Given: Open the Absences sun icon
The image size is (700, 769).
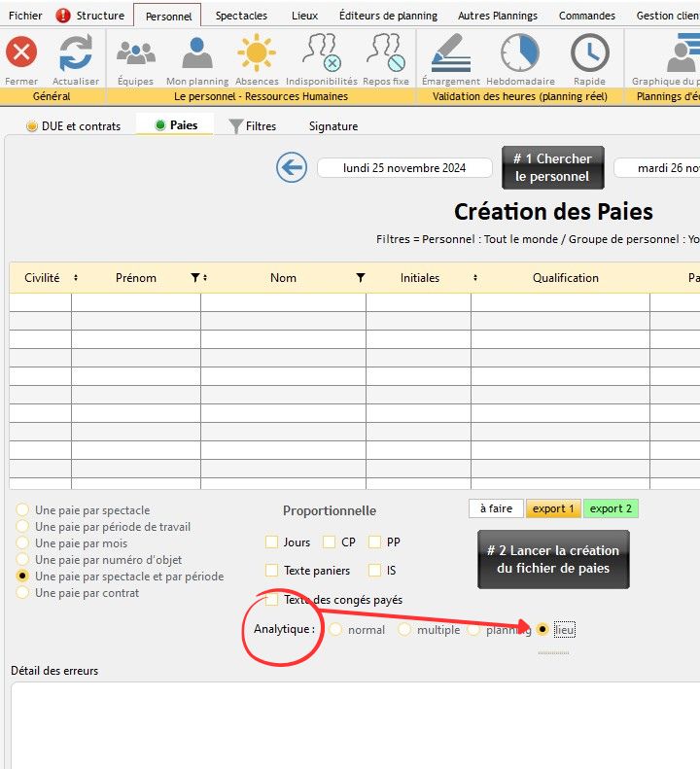Looking at the screenshot, I should [x=257, y=53].
